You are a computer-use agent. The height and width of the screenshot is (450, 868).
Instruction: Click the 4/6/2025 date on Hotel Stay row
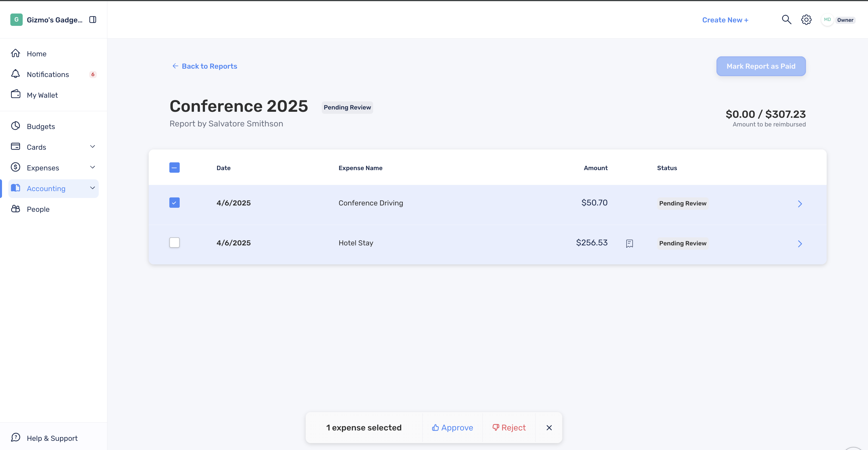point(234,243)
